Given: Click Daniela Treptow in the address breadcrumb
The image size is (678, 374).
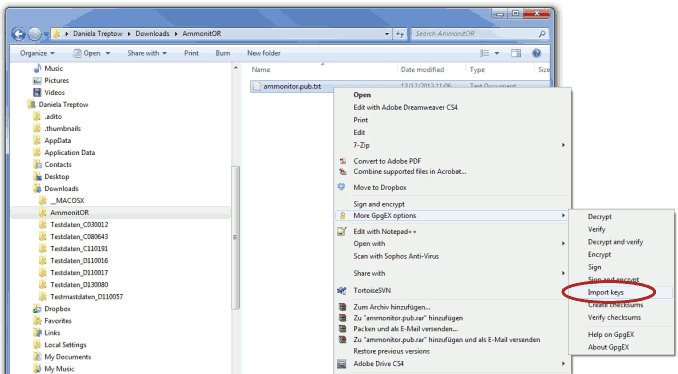Looking at the screenshot, I should point(98,33).
